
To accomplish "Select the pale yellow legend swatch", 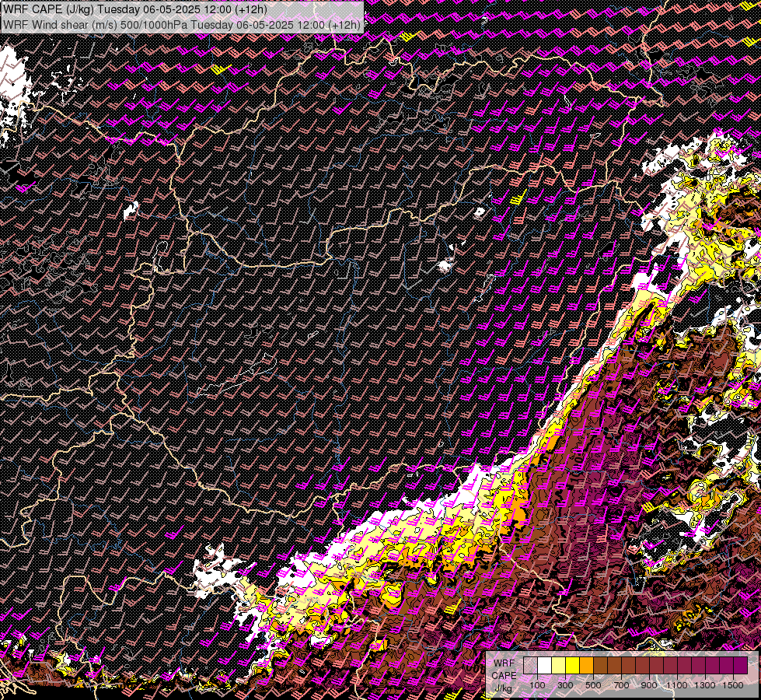I will coord(559,665).
